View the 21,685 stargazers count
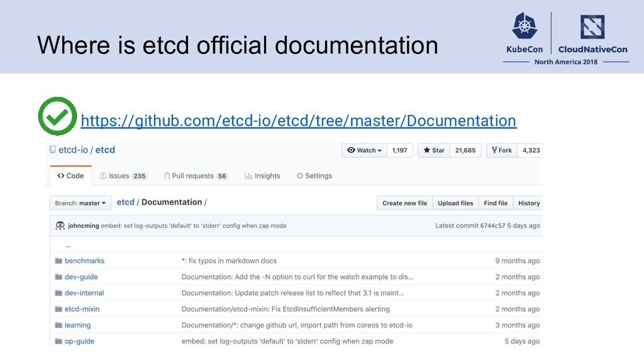Screen dimensions: 644x362 [x=465, y=150]
